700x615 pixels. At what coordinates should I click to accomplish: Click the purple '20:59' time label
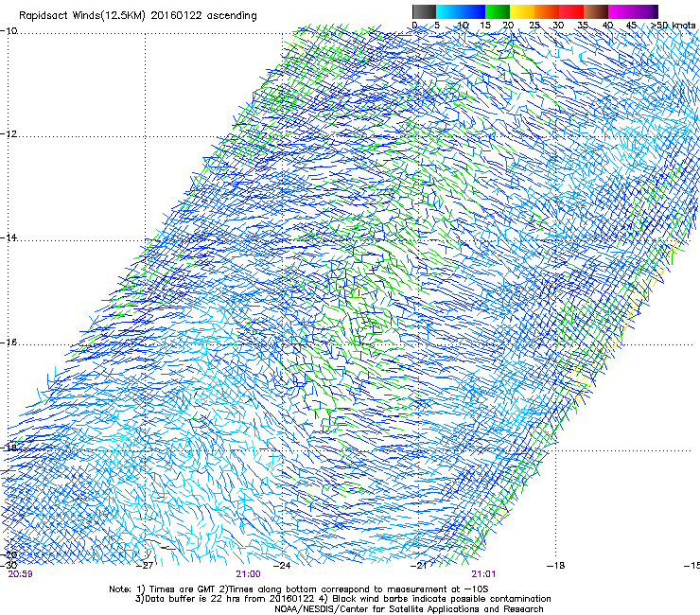tap(21, 574)
